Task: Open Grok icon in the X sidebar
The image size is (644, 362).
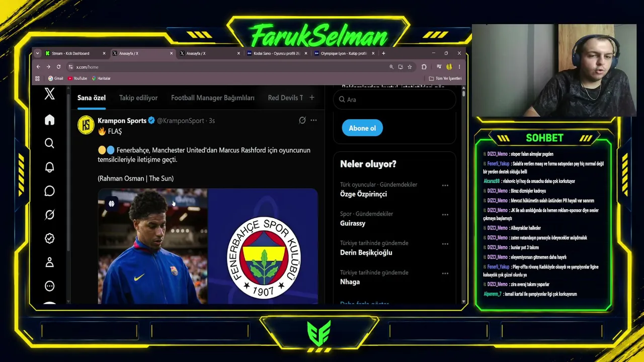Action: (49, 215)
